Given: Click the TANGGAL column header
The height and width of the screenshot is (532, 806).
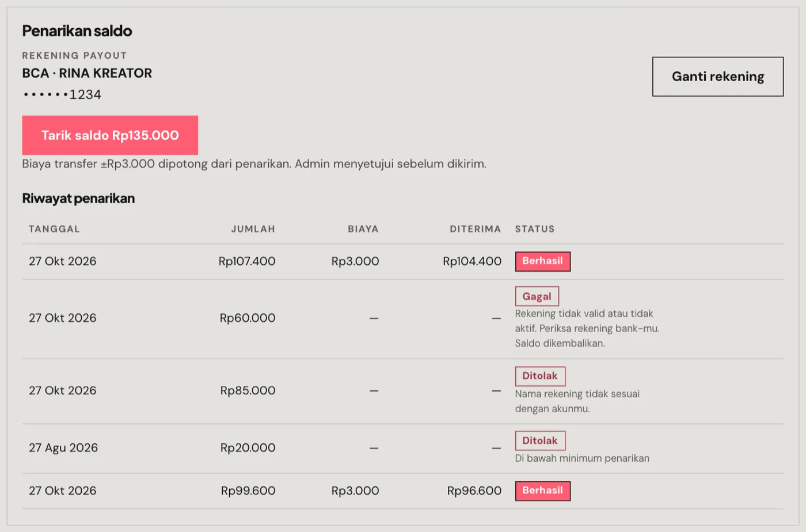Looking at the screenshot, I should (54, 229).
